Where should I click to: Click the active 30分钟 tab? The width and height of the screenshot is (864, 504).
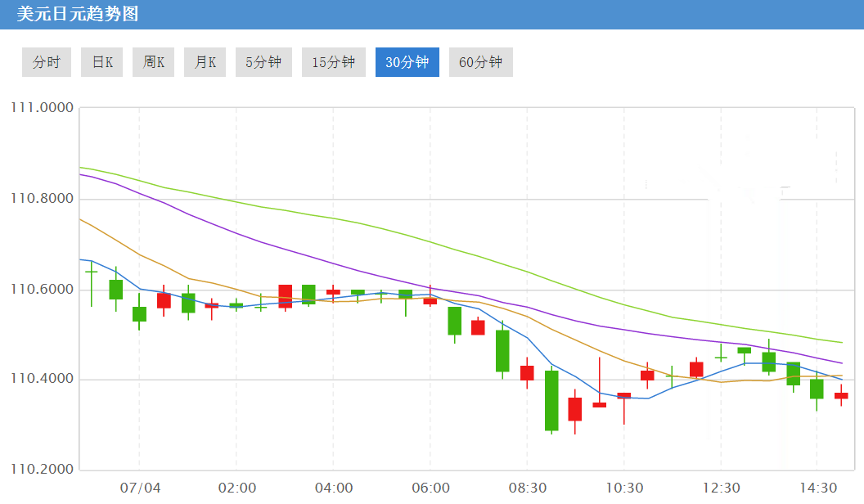click(407, 62)
